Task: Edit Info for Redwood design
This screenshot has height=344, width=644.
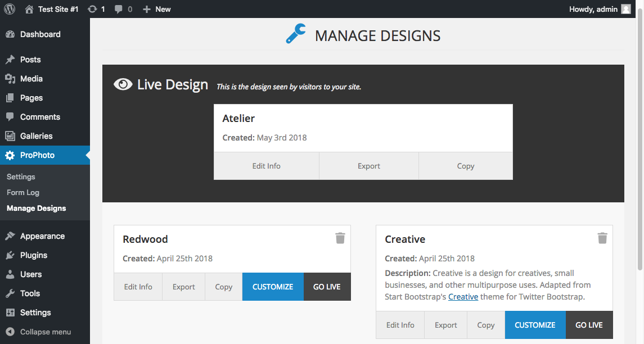Action: point(138,287)
